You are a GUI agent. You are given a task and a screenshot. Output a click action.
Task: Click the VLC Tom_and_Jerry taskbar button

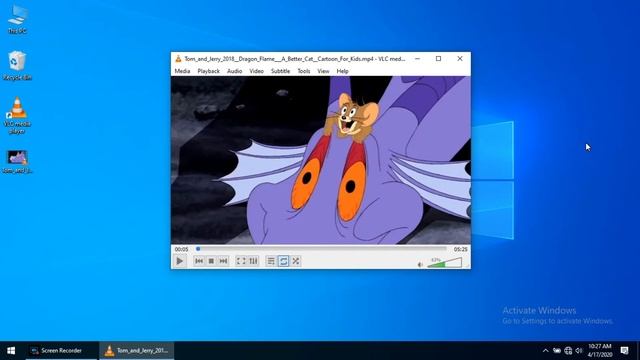coord(136,351)
